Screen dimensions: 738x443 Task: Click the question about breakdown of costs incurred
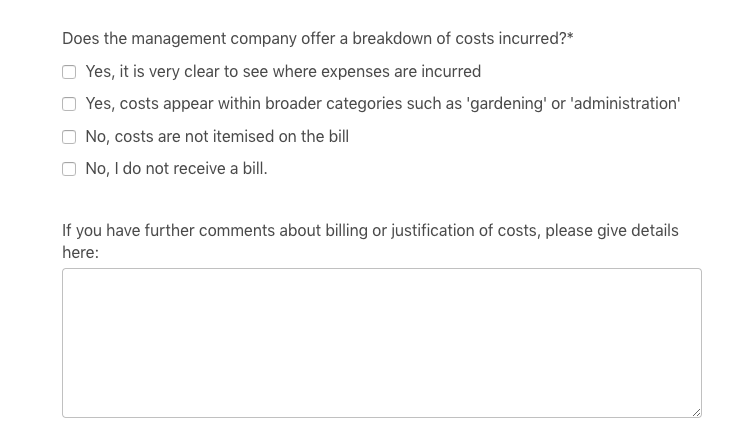(318, 39)
